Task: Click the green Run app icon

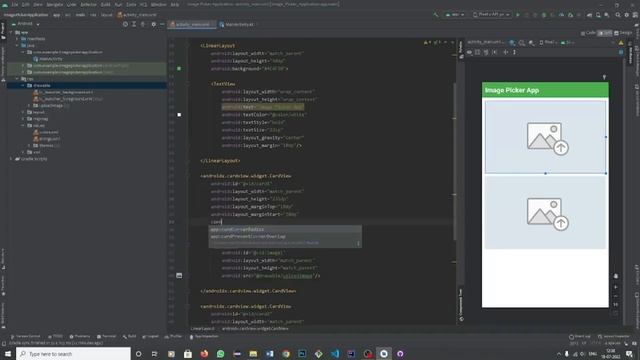Action: pyautogui.click(x=518, y=15)
